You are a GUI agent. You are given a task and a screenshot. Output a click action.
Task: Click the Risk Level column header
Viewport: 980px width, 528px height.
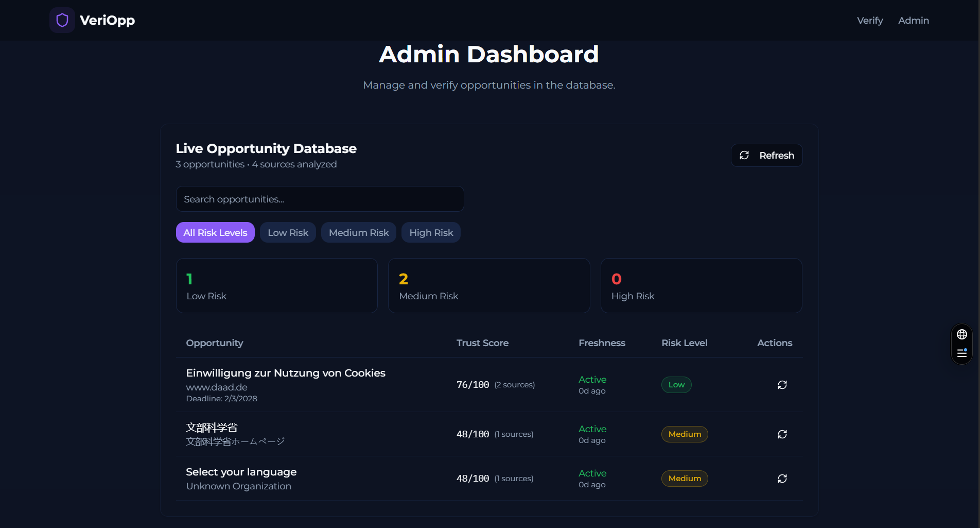pos(685,343)
